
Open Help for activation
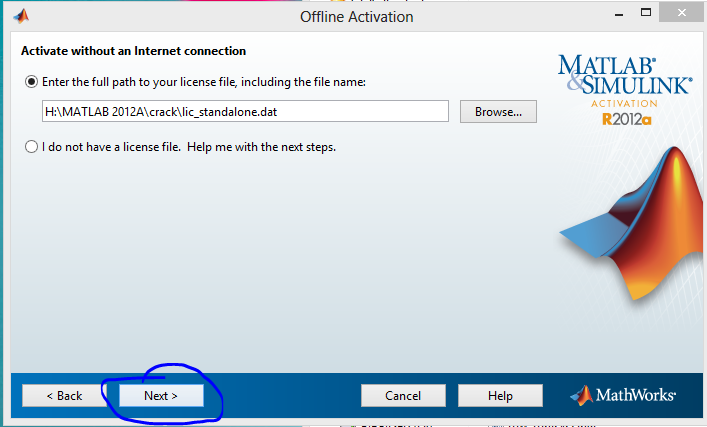tap(500, 395)
